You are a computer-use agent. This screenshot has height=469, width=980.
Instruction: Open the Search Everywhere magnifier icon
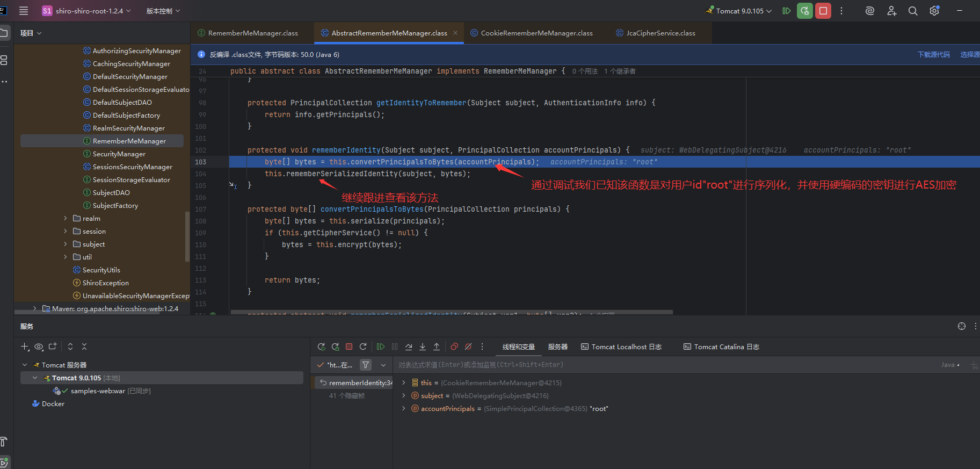pyautogui.click(x=912, y=11)
